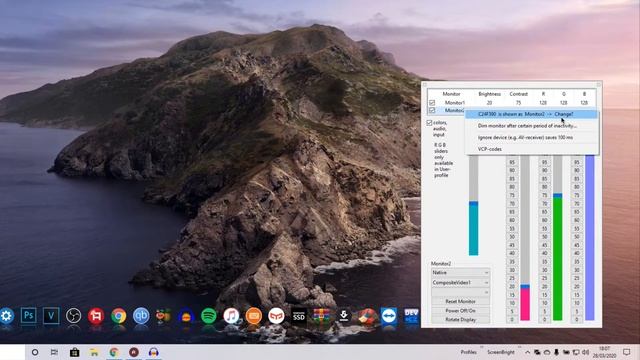Image resolution: width=640 pixels, height=360 pixels.
Task: Open the red and white mask icon in dock
Action: (x=276, y=316)
